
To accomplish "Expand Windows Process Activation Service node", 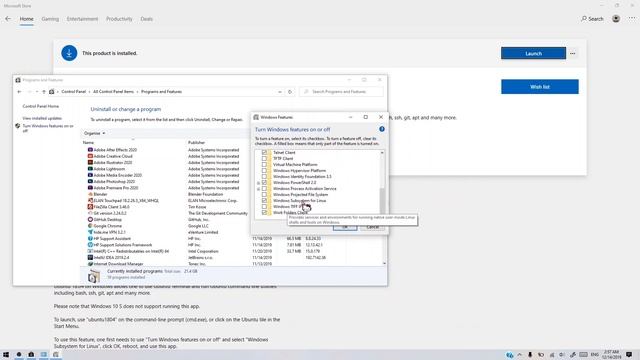I will tap(258, 189).
